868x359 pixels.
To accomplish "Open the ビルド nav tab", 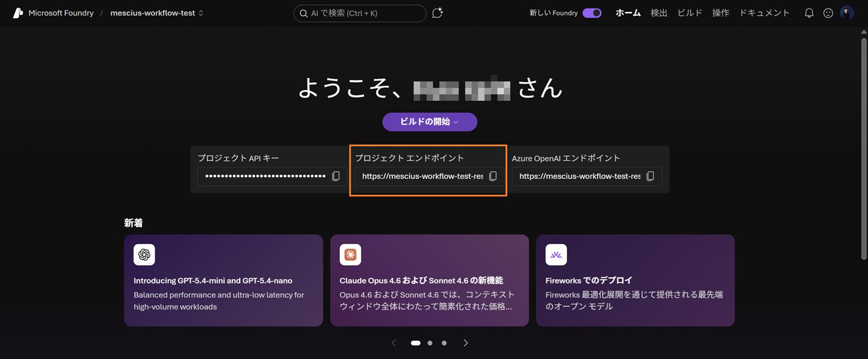I will click(x=689, y=13).
